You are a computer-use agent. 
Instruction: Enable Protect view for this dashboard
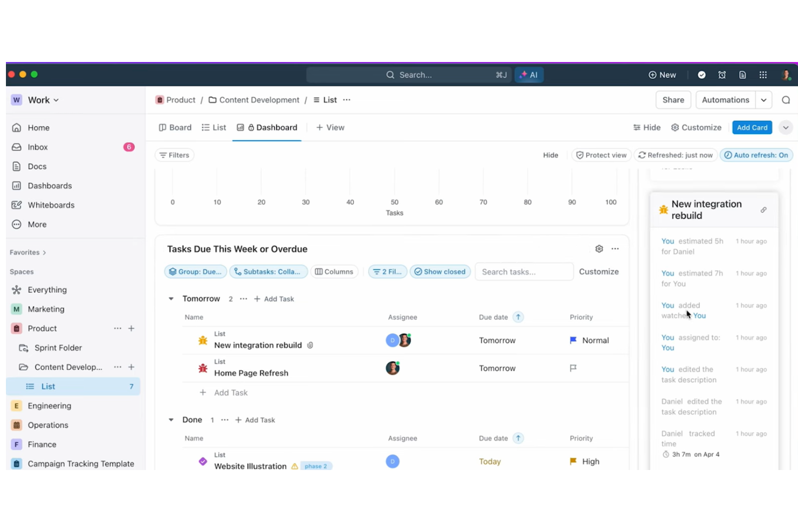601,155
